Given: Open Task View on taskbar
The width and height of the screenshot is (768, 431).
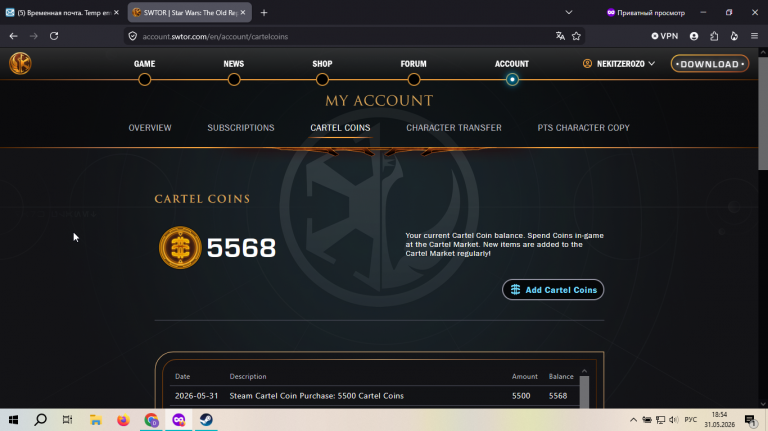Looking at the screenshot, I should point(68,420).
